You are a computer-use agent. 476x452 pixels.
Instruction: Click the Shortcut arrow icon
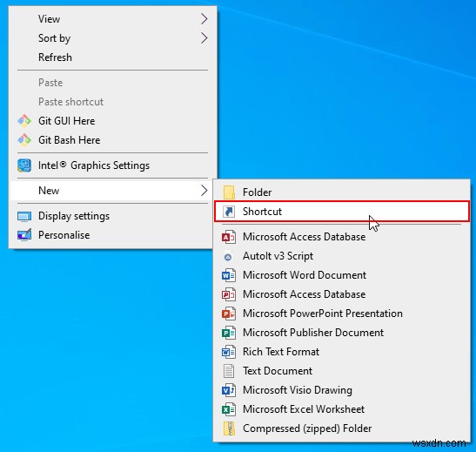coord(229,212)
